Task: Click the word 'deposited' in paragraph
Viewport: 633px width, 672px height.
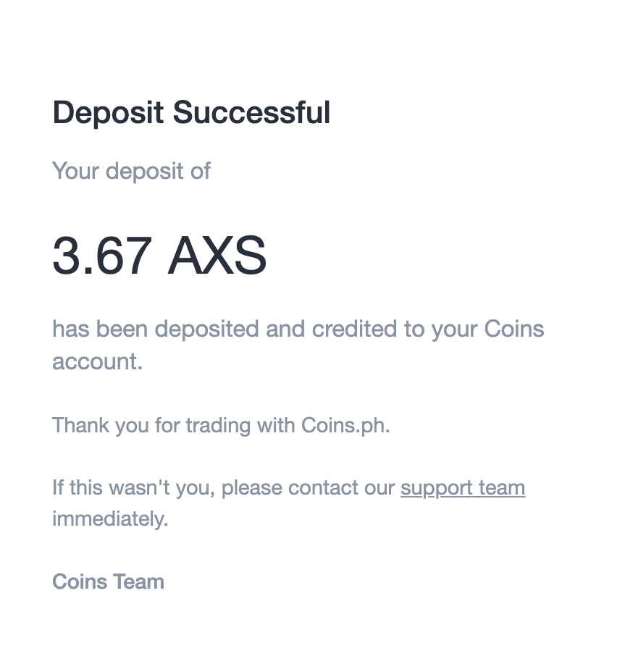Action: tap(206, 330)
